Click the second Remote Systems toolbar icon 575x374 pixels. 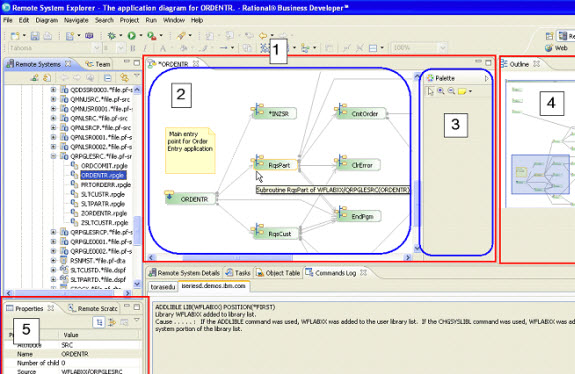point(47,78)
